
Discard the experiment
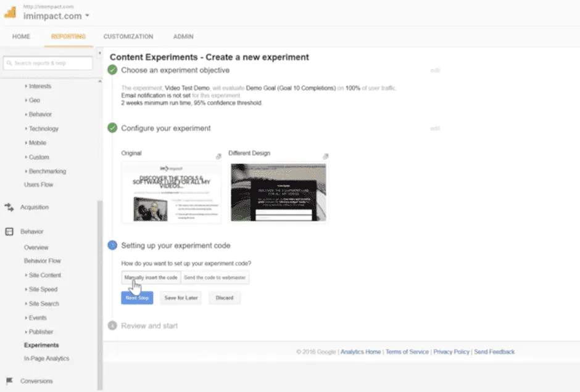click(225, 298)
